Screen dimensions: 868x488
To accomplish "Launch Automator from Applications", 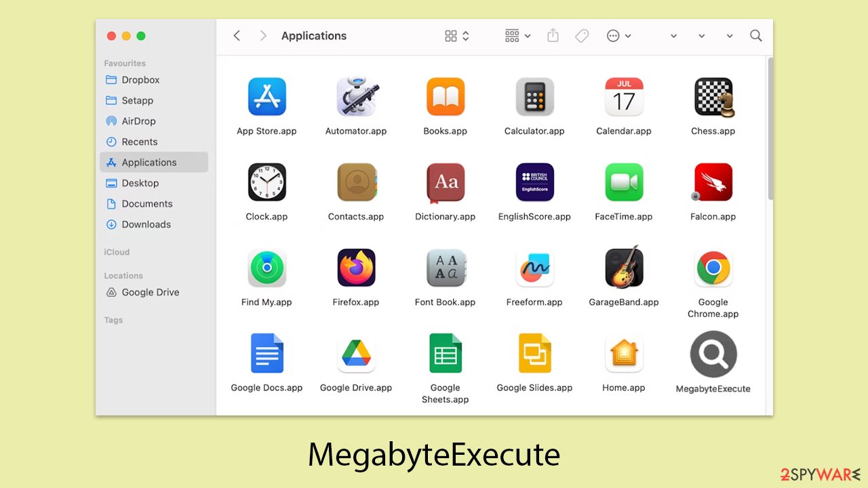I will click(356, 96).
